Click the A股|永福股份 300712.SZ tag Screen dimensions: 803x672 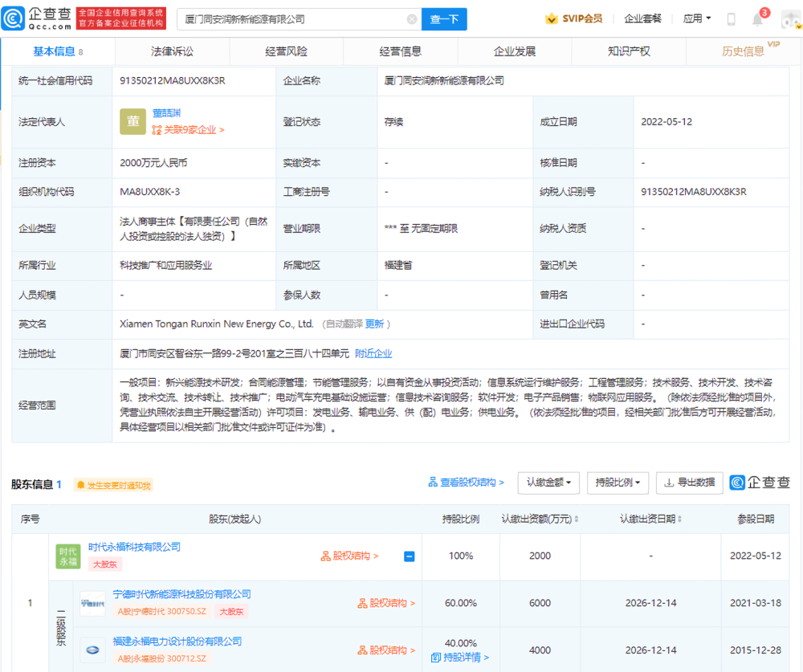click(x=162, y=658)
